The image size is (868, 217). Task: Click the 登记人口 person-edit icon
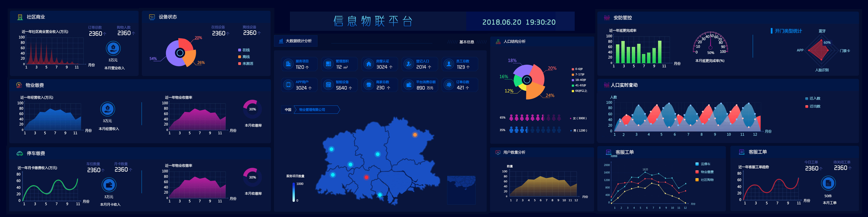(x=409, y=64)
